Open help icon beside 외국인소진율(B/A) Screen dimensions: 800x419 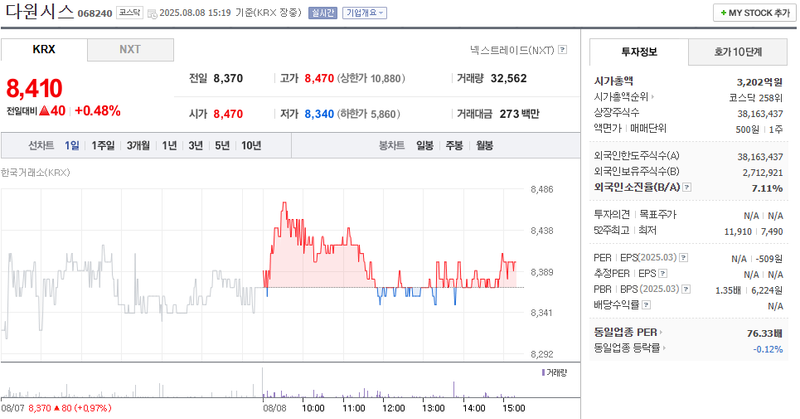[x=687, y=187]
